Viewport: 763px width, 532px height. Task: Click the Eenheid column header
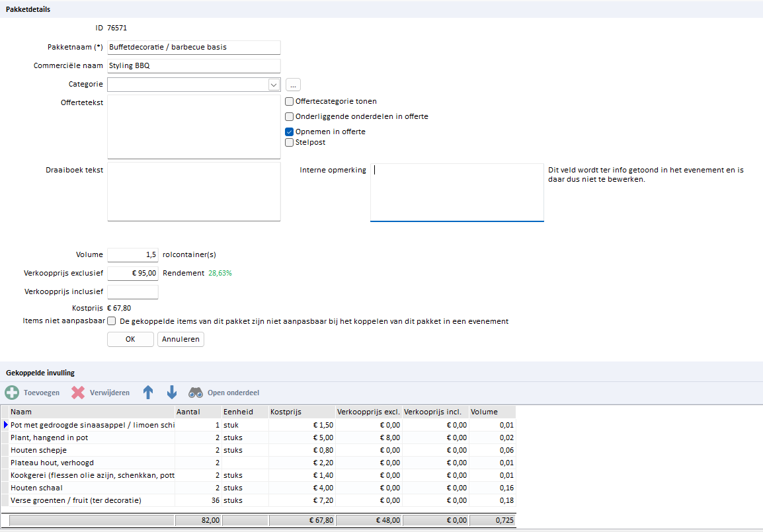(245, 412)
